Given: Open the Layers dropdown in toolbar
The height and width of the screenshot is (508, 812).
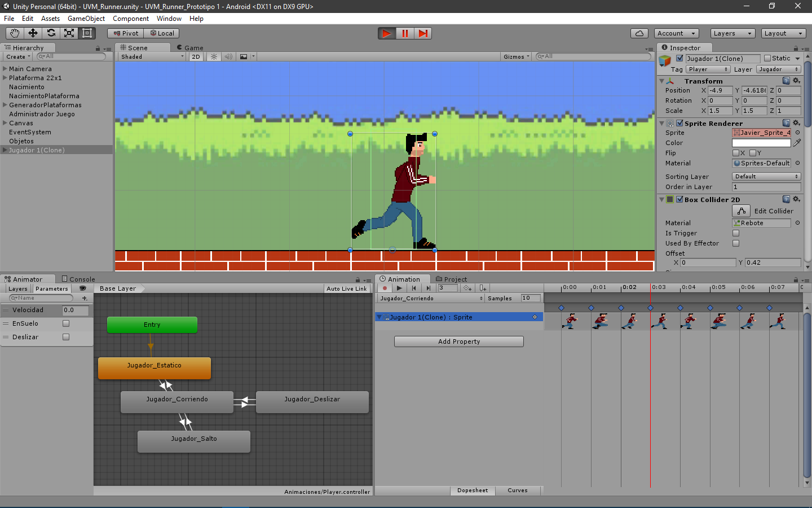Looking at the screenshot, I should click(x=732, y=33).
